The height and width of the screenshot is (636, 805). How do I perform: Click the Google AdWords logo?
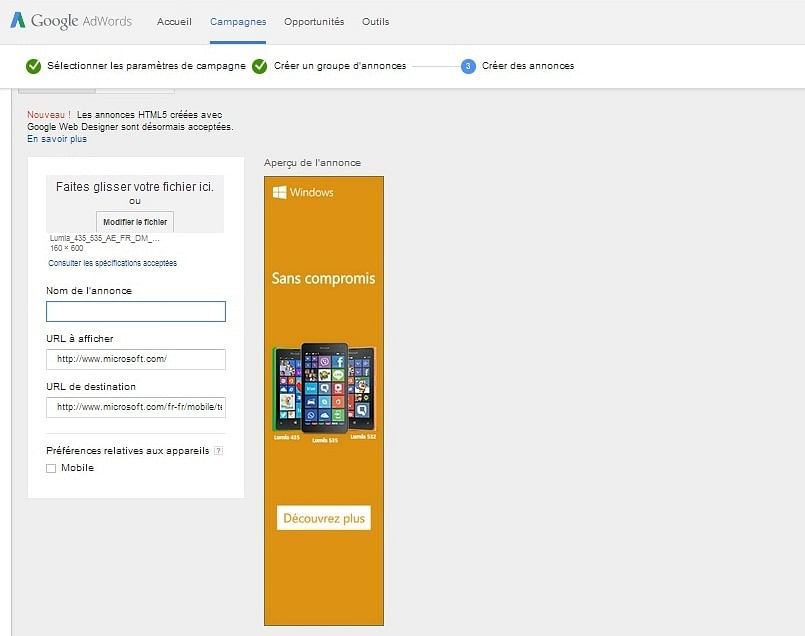pyautogui.click(x=73, y=21)
